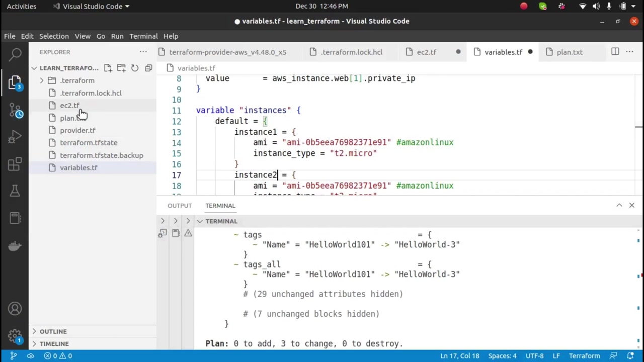This screenshot has width=644, height=362.
Task: Click the Ln 17, Col 18 cursor position
Action: (460, 356)
